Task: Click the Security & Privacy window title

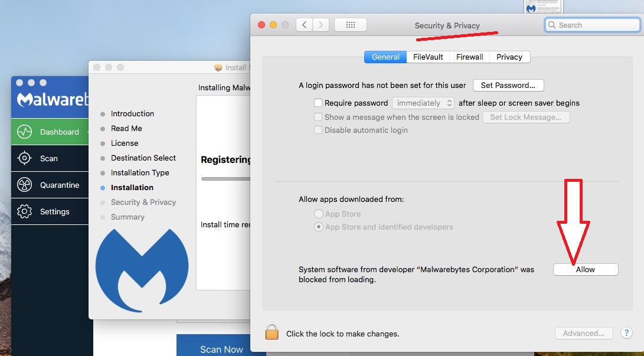Action: (x=447, y=25)
